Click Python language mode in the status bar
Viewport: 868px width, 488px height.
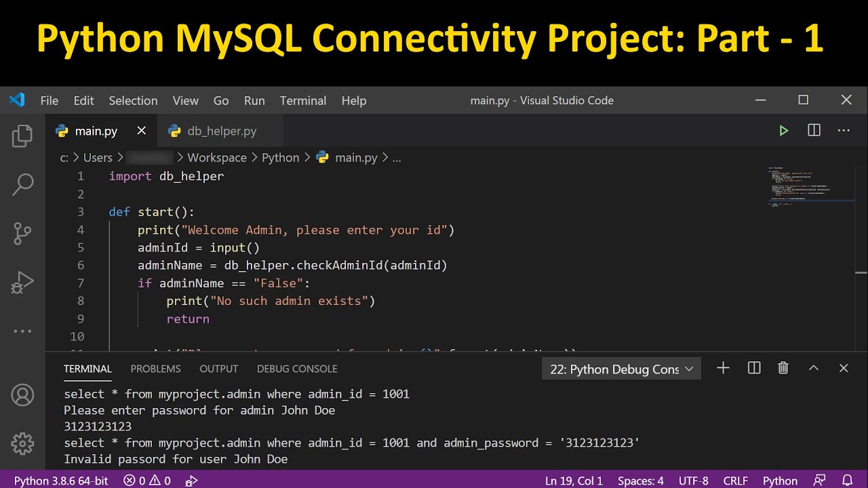click(780, 481)
